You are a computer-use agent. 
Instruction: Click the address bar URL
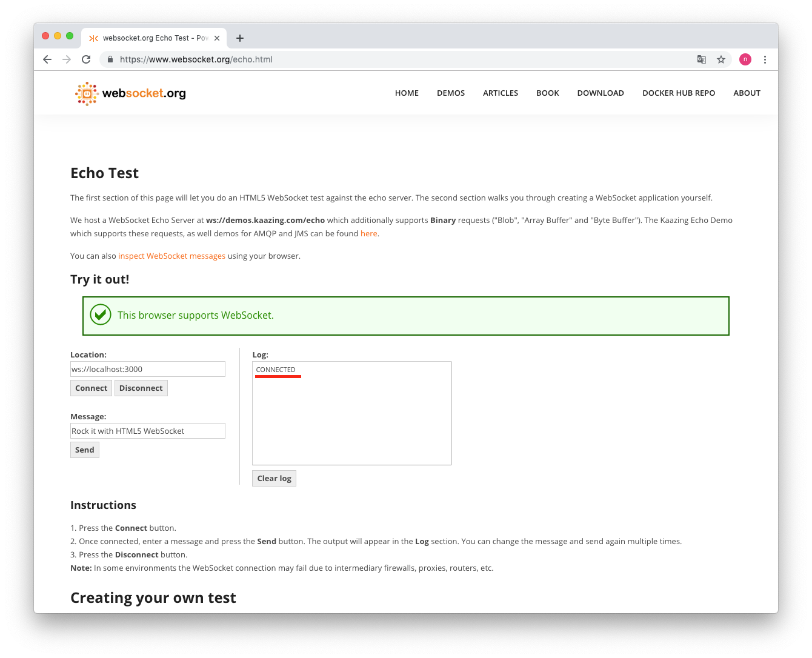196,59
